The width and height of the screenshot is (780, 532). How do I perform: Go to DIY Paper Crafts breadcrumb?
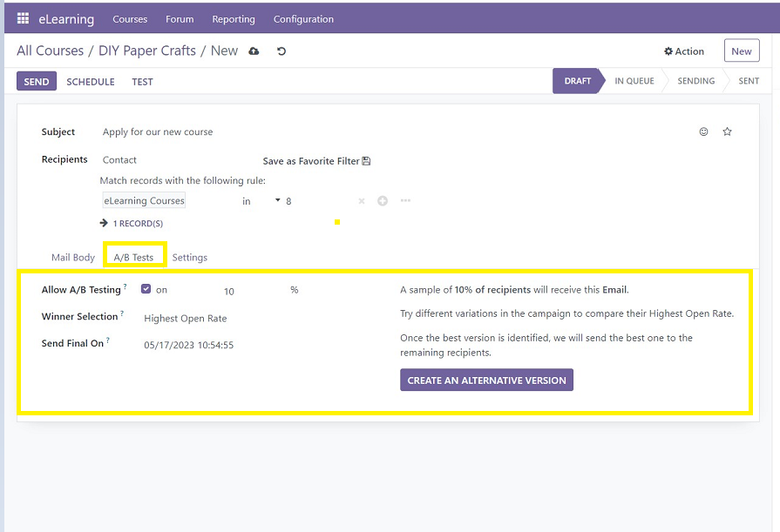click(147, 51)
